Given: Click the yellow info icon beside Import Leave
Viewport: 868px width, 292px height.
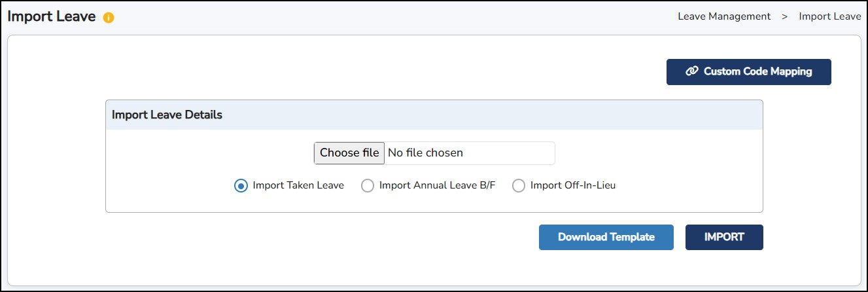Looking at the screenshot, I should point(109,18).
